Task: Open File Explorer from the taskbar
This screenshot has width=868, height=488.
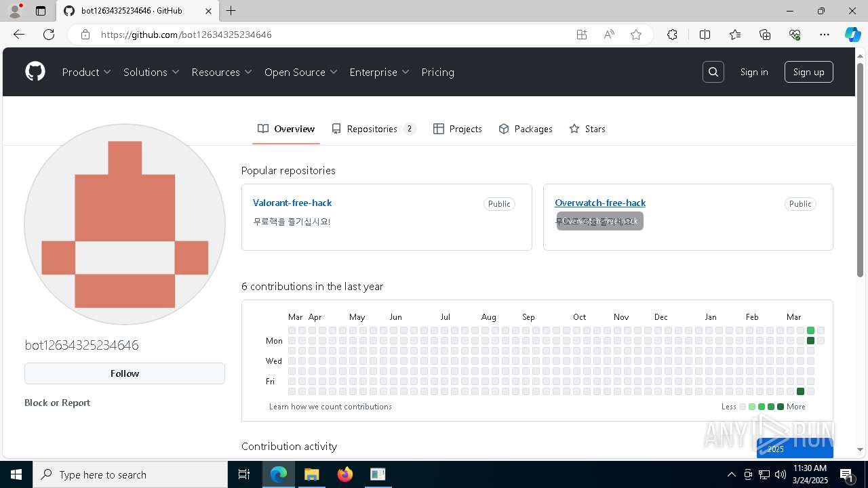Action: pyautogui.click(x=311, y=474)
